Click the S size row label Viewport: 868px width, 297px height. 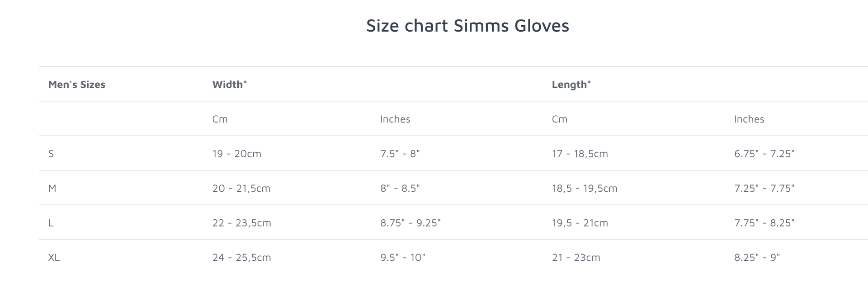(51, 154)
